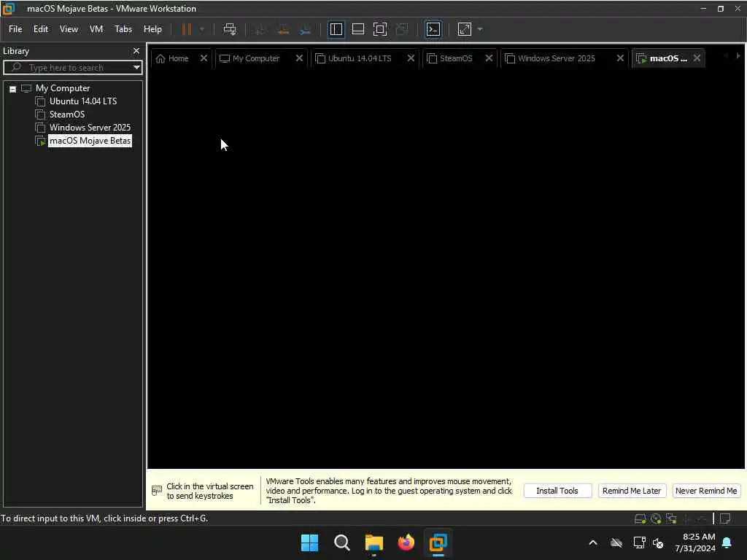This screenshot has height=560, width=747.
Task: Close the My Computer tab
Action: click(x=299, y=58)
